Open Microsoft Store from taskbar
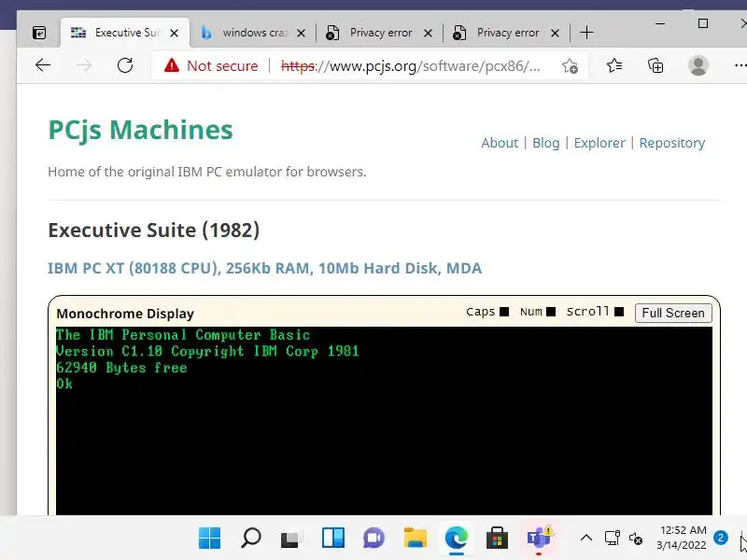The width and height of the screenshot is (747, 560). coord(497,539)
